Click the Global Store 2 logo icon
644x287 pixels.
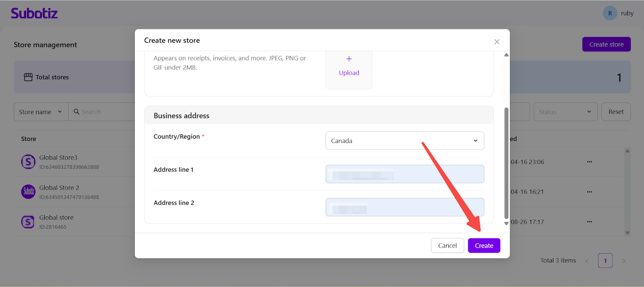28,192
